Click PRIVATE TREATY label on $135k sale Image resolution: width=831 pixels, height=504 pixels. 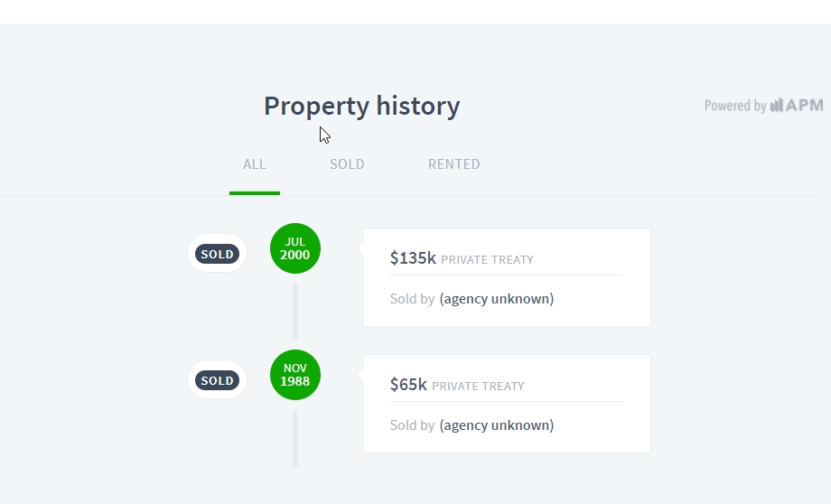(x=487, y=260)
